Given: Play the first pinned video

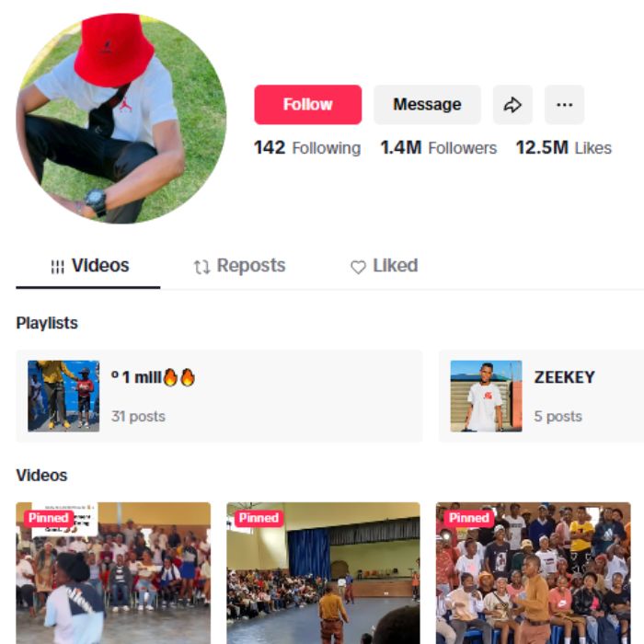Looking at the screenshot, I should tap(113, 573).
